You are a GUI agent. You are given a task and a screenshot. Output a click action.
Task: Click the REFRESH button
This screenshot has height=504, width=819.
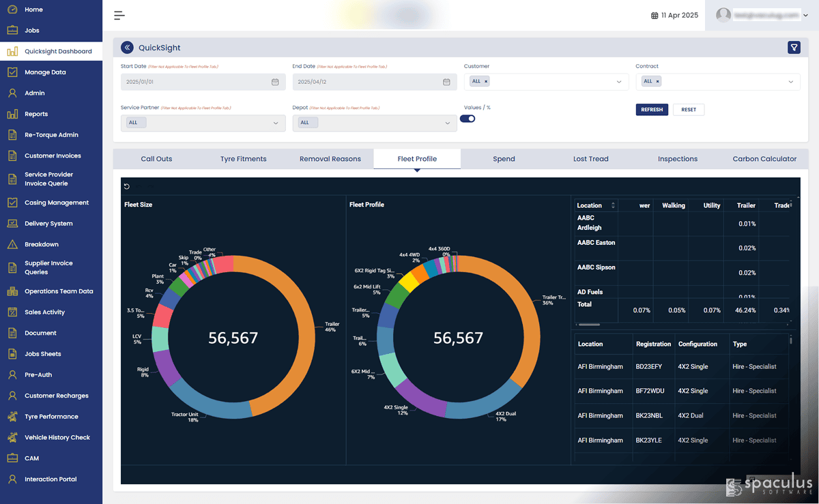(652, 109)
